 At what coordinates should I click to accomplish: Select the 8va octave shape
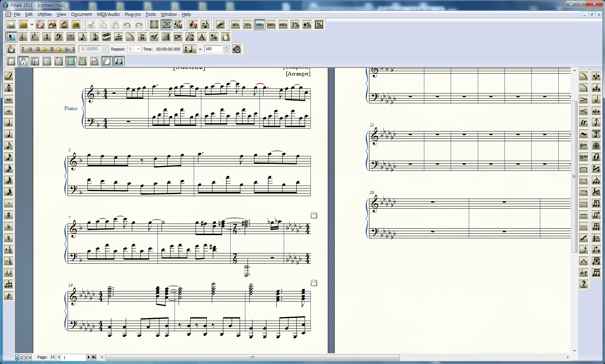[x=584, y=146]
